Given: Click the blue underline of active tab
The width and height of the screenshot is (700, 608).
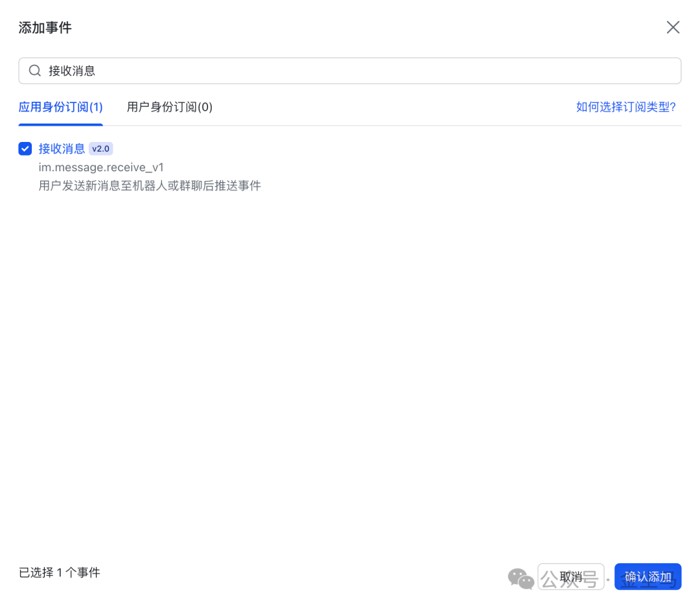Looking at the screenshot, I should (60, 124).
